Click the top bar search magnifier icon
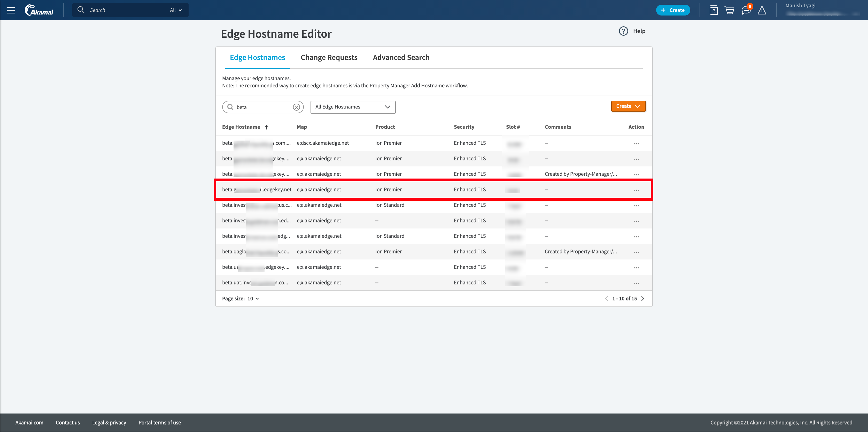868x432 pixels. [x=81, y=10]
